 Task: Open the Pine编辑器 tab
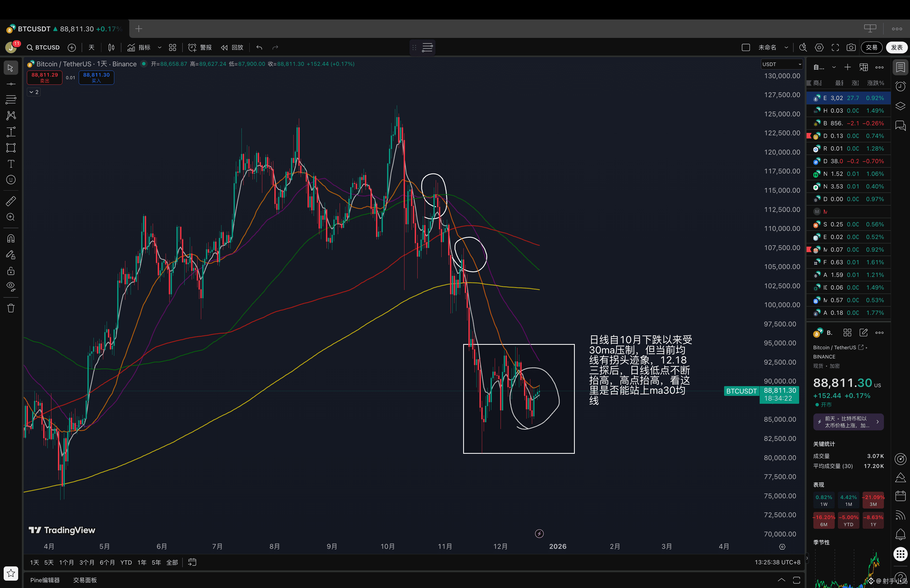coord(45,580)
